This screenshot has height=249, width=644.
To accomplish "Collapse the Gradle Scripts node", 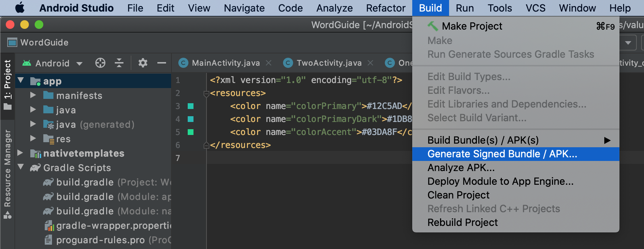I will tap(21, 167).
